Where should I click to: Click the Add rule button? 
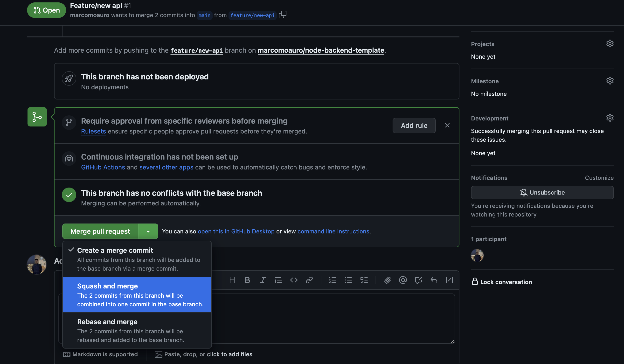coord(414,125)
